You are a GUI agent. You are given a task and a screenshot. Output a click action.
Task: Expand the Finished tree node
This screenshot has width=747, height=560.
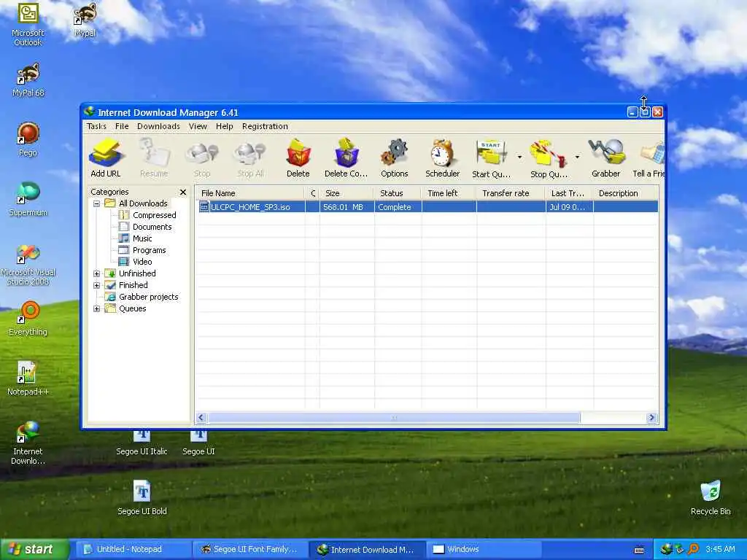[x=96, y=285]
